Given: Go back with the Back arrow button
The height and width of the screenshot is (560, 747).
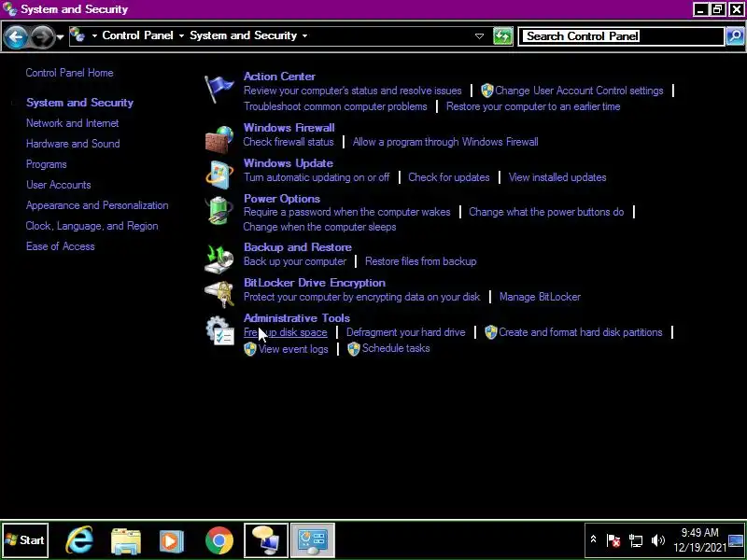Looking at the screenshot, I should point(16,36).
